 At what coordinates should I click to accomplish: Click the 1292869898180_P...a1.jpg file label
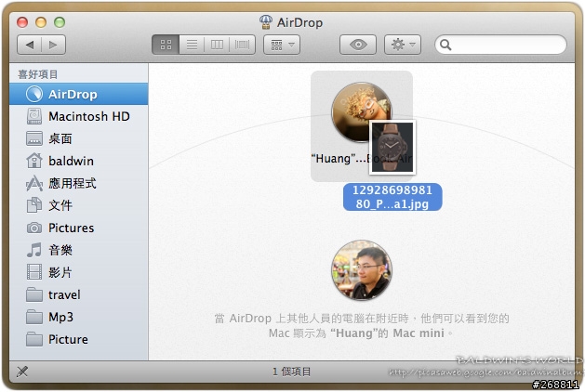tap(392, 197)
